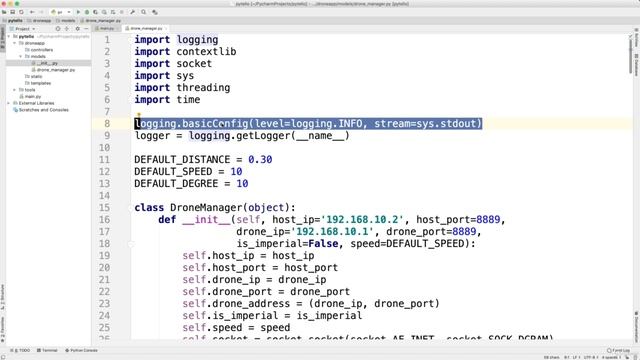The height and width of the screenshot is (360, 640).
Task: Toggle the Database side tool window tab
Action: tap(636, 64)
